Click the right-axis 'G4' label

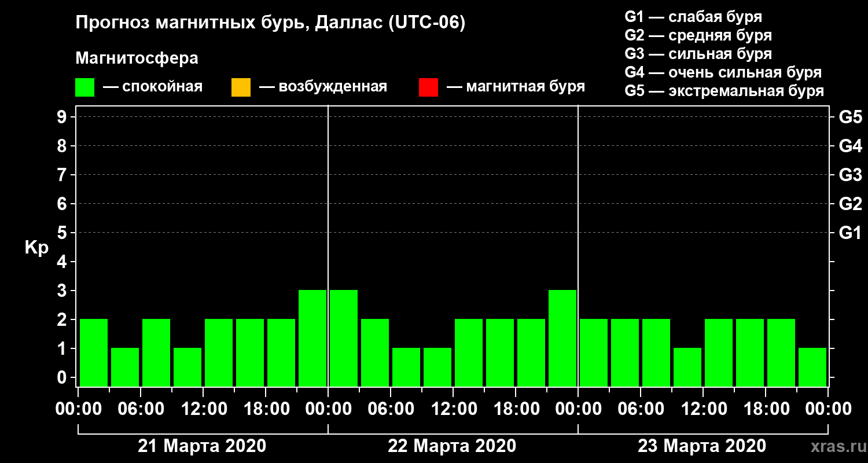851,146
